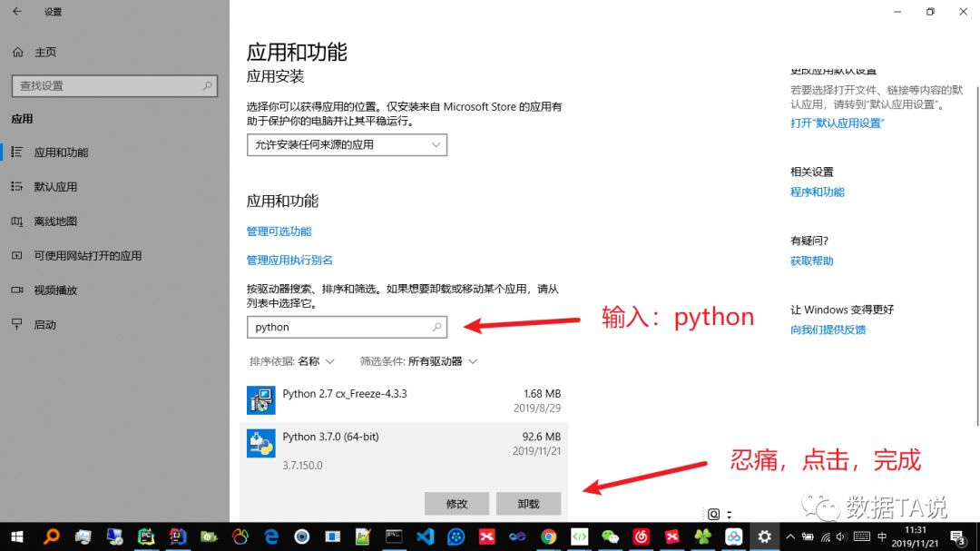Select the Python 2.7 cx_Freeze-4.3.3 entry
980x551 pixels.
pos(404,400)
